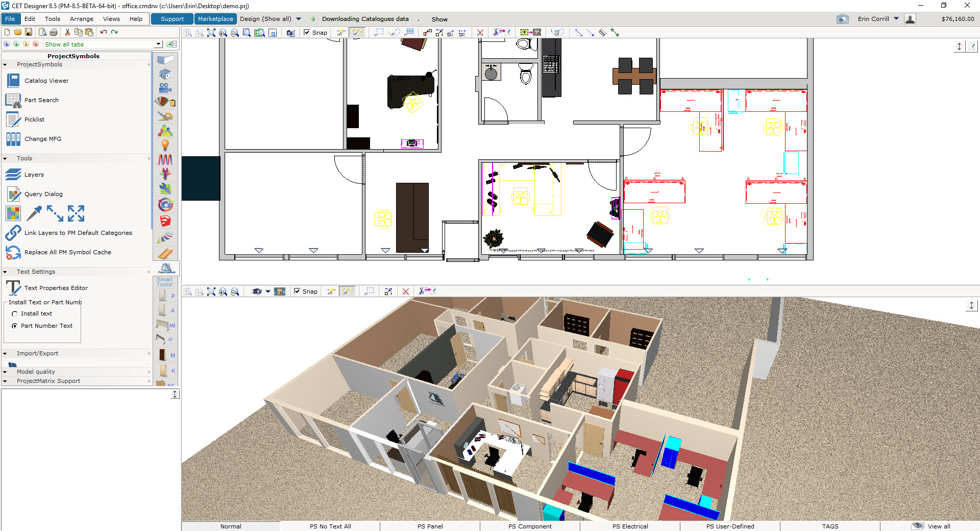980x531 pixels.
Task: Open the Views menu
Action: click(111, 19)
